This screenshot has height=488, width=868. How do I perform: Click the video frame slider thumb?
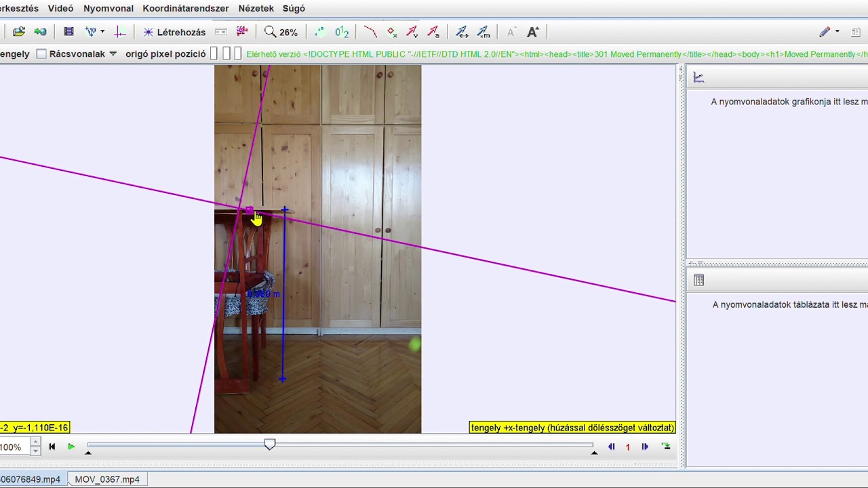click(x=270, y=444)
